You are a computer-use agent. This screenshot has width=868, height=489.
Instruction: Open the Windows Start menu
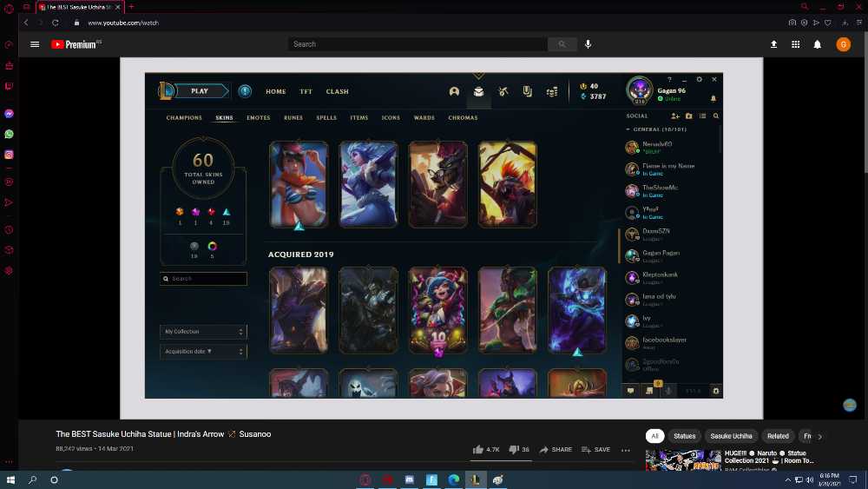(10, 479)
